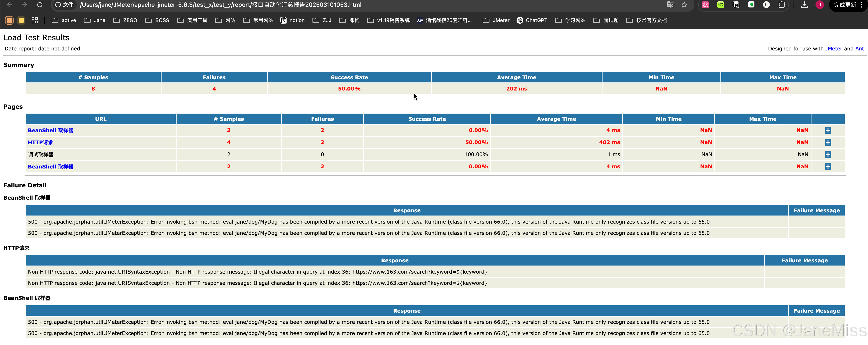Open the Notion extension icon in toolbar
This screenshot has width=868, height=345.
click(x=736, y=5)
